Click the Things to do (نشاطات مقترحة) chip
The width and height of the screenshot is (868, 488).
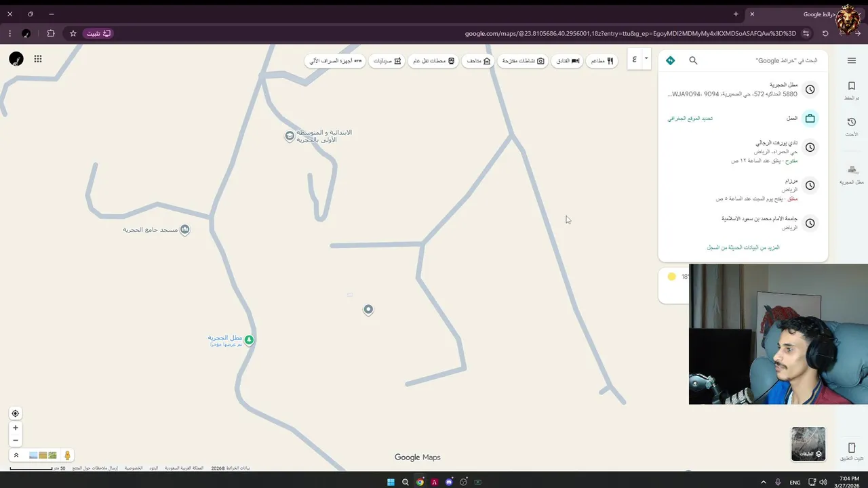coord(523,61)
